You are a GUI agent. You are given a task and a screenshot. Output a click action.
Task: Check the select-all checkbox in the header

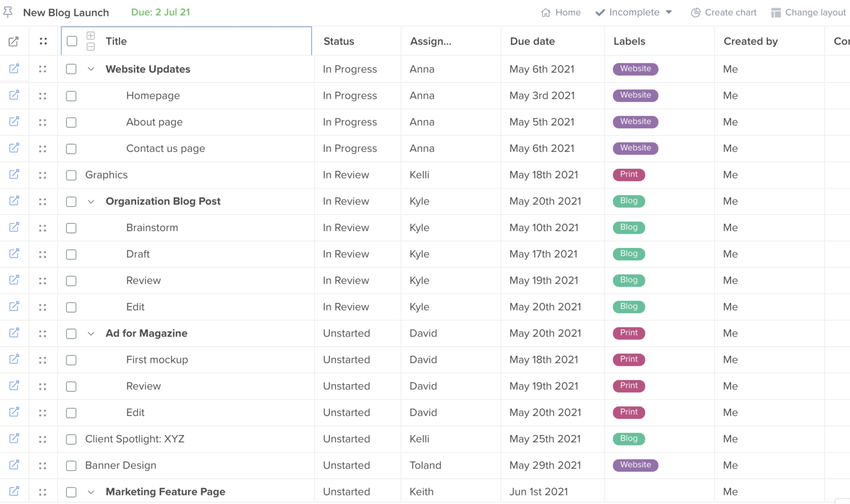(71, 41)
